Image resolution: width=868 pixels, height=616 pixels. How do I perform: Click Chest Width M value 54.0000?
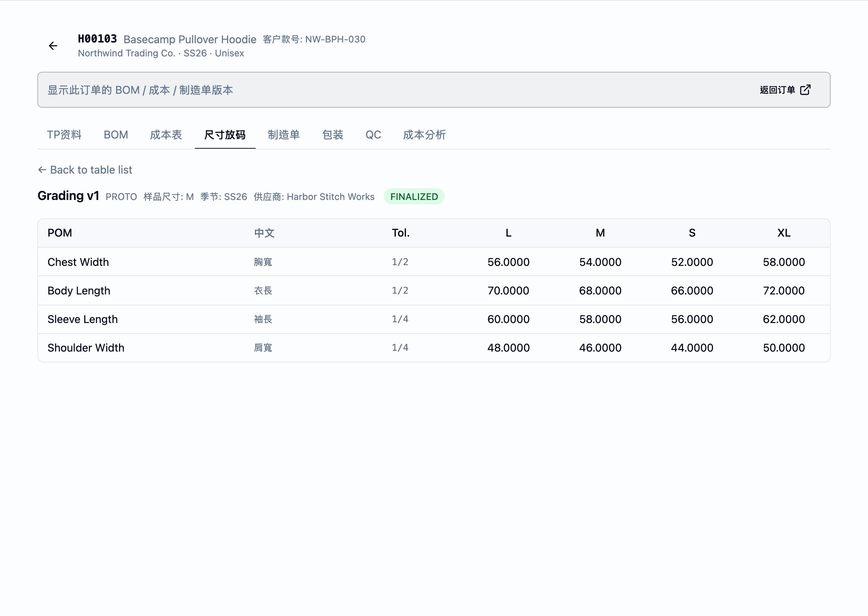click(600, 262)
